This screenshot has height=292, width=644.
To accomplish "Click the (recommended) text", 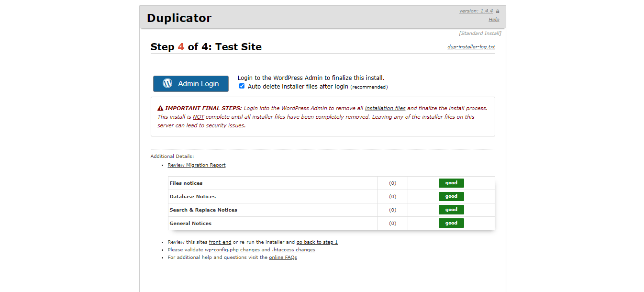I will click(369, 87).
